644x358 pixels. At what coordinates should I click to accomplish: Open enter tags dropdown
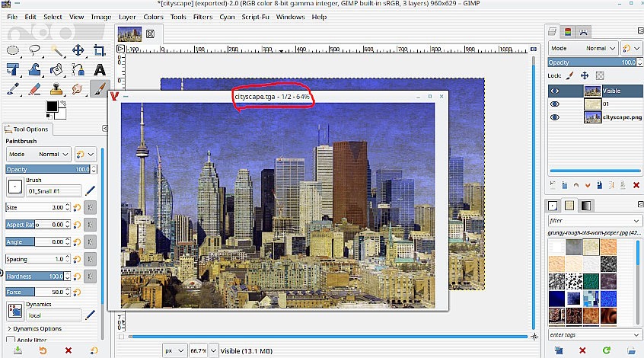(x=636, y=335)
